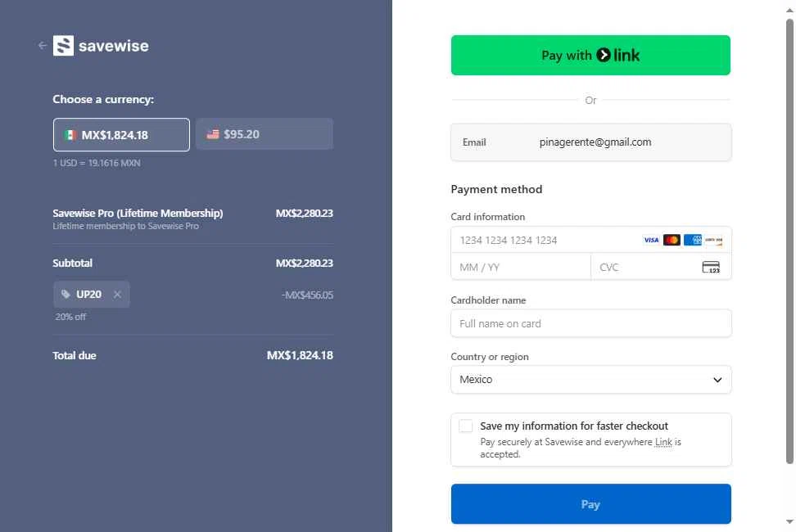Click the Total due MX$1,824.18 amount
Image resolution: width=796 pixels, height=532 pixels.
pyautogui.click(x=300, y=355)
